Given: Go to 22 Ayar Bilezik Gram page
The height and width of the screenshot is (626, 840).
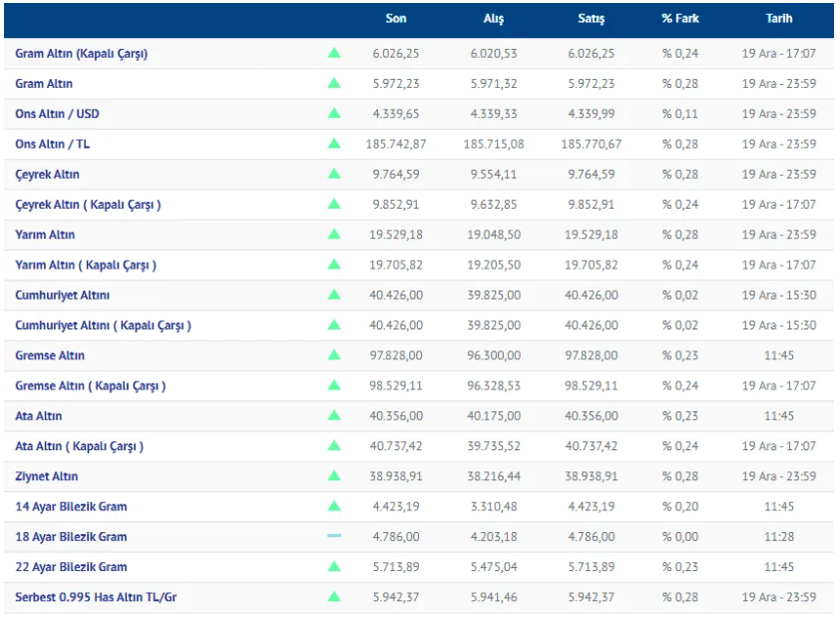Looking at the screenshot, I should pos(71,567).
